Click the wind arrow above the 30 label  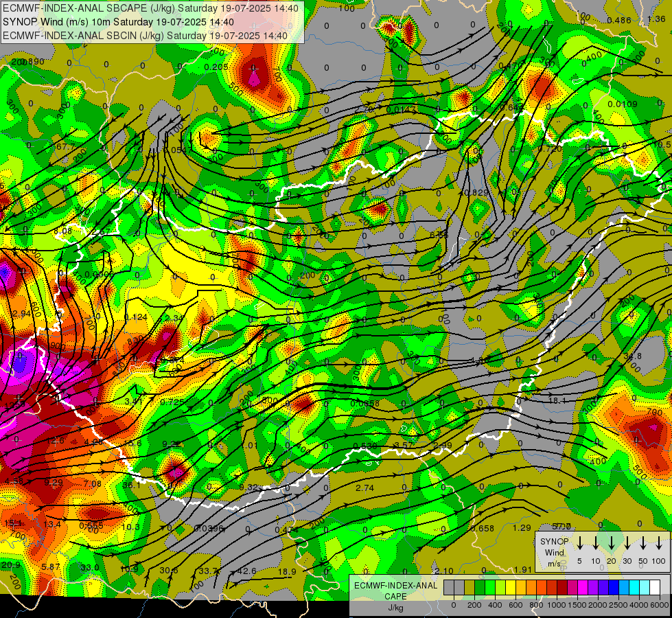627,543
